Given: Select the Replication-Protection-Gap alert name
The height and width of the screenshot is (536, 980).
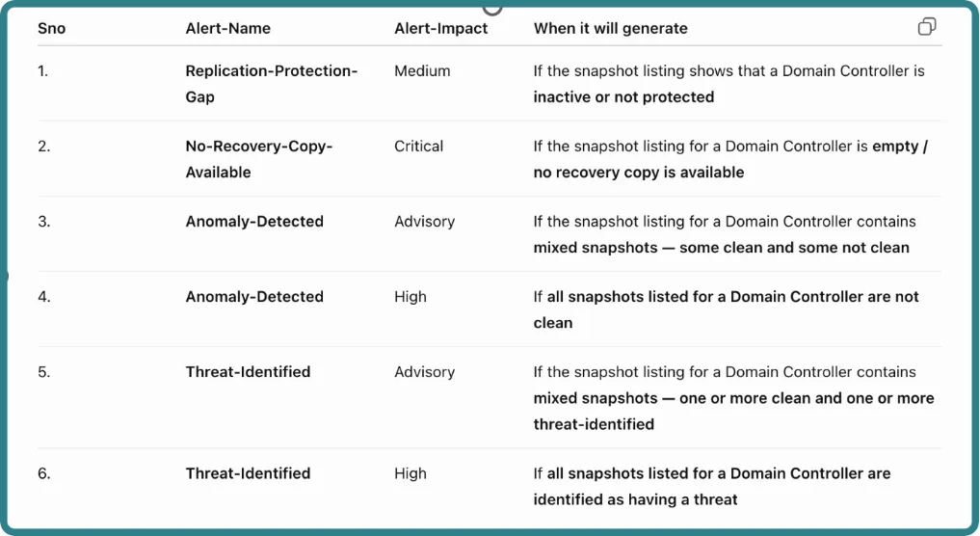Looking at the screenshot, I should pos(271,84).
